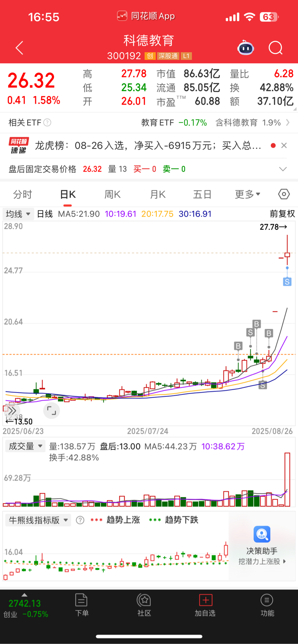Expand the 创业 index ticker arrow
The height and width of the screenshot is (644, 298).
point(24,595)
